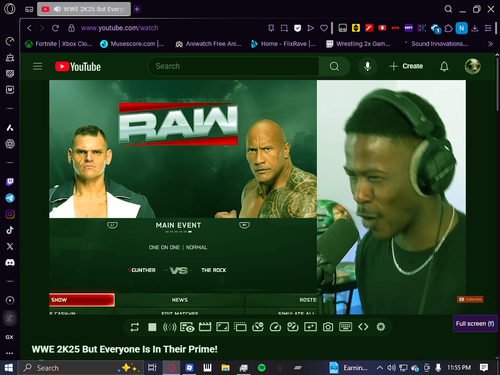Viewport: 500px width, 375px height.
Task: Open the Opera GX menu logo
Action: (x=10, y=9)
